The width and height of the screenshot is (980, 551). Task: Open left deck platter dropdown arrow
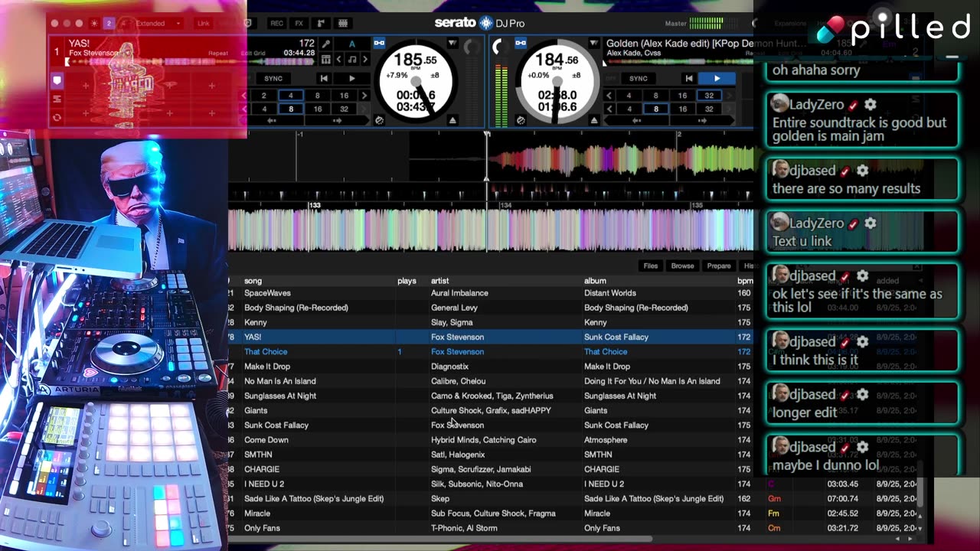pyautogui.click(x=452, y=44)
